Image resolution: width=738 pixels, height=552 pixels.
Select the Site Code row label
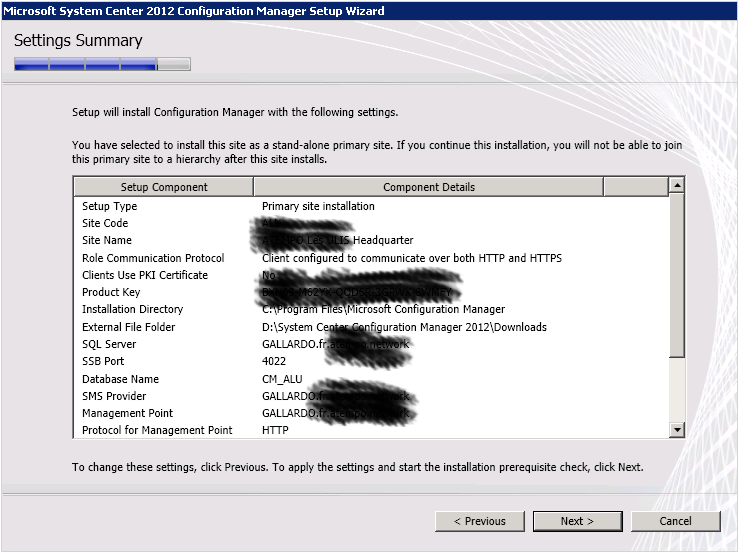point(105,223)
